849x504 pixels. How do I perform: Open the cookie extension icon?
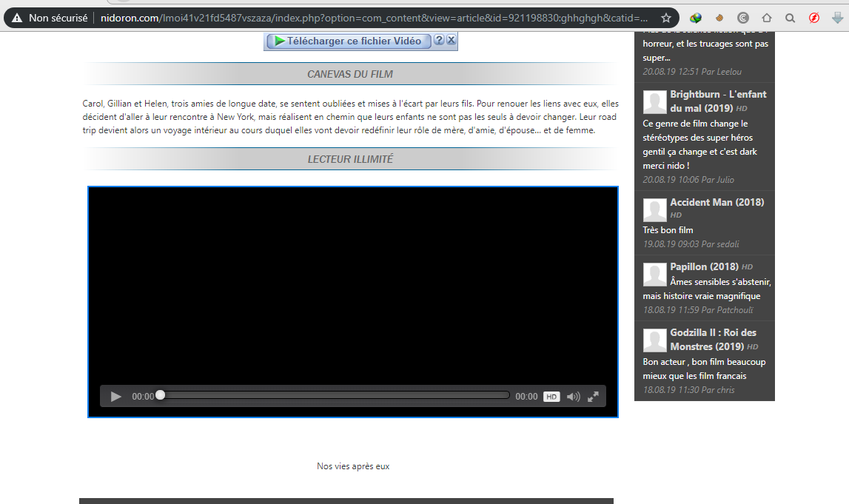pos(719,18)
